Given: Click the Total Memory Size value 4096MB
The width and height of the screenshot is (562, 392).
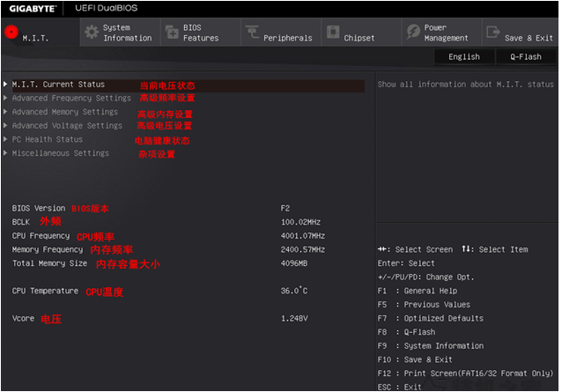Looking at the screenshot, I should pyautogui.click(x=294, y=263).
